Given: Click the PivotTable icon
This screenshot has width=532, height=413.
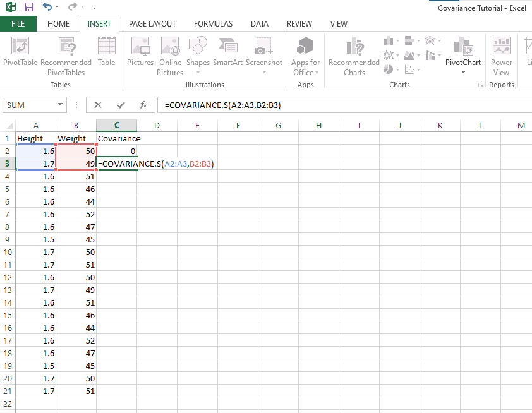Looking at the screenshot, I should pos(20,47).
